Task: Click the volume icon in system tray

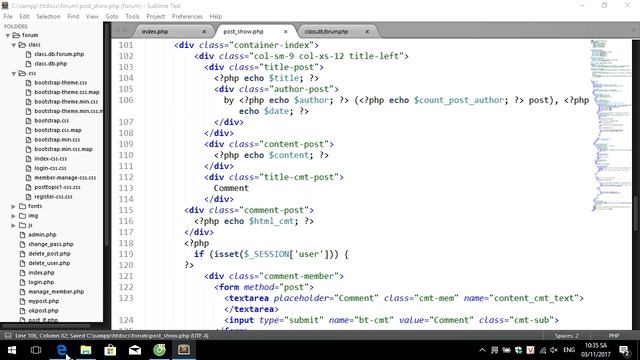Action: pos(554,350)
